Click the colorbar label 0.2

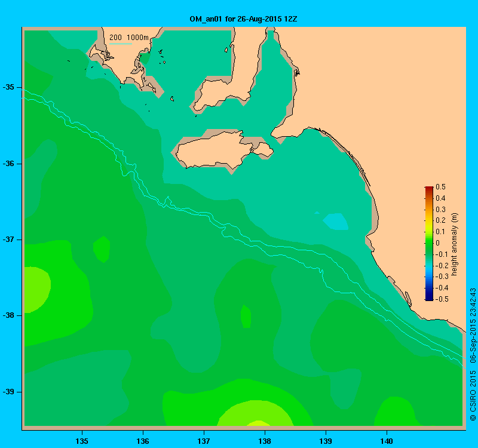(440, 220)
